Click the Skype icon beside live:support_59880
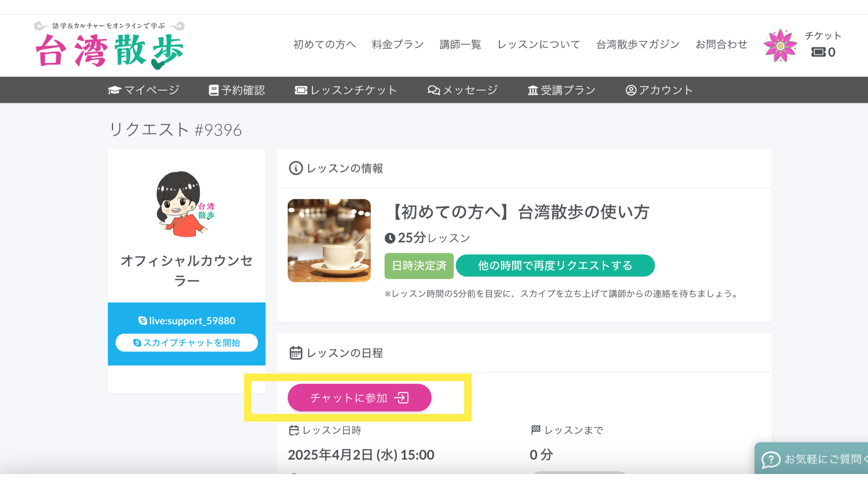Image resolution: width=868 pixels, height=488 pixels. [x=142, y=320]
